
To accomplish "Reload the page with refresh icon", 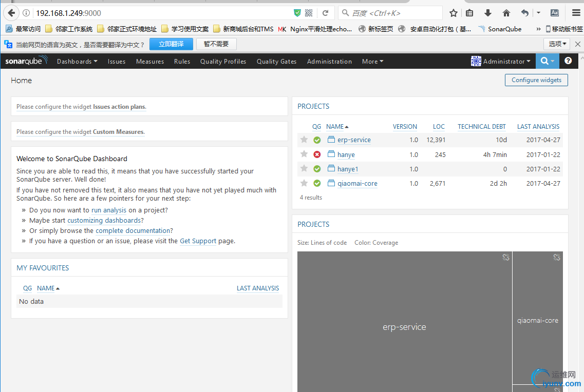I will pyautogui.click(x=325, y=13).
